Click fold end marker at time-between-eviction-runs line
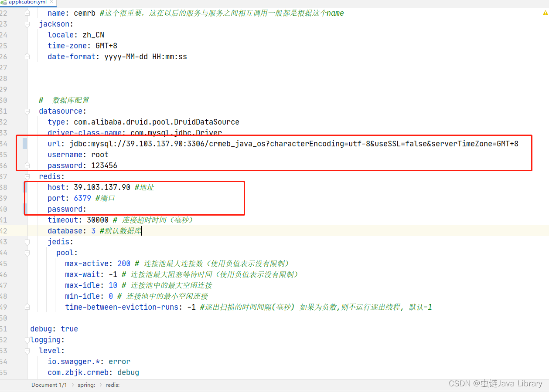 point(27,307)
